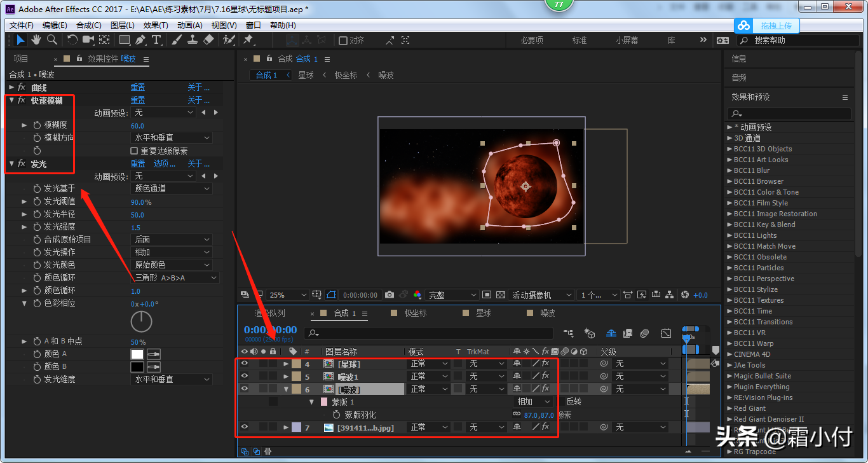Viewport: 868px width, 463px height.
Task: Toggle transparency grid in the viewer
Action: (x=500, y=295)
